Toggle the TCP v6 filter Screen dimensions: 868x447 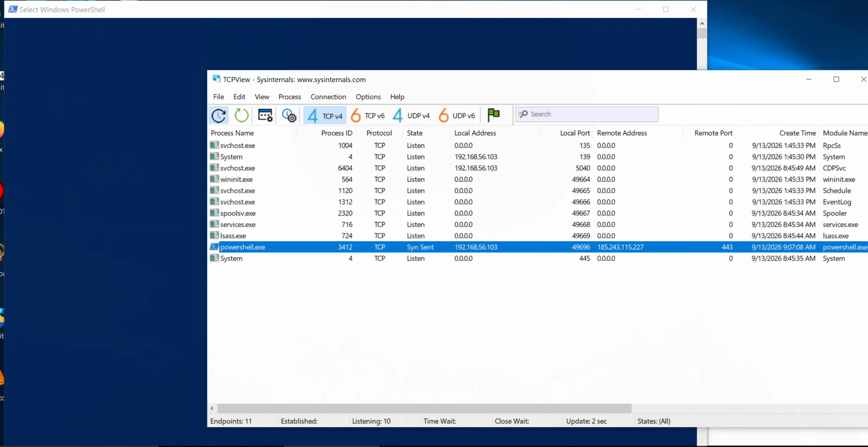(367, 115)
